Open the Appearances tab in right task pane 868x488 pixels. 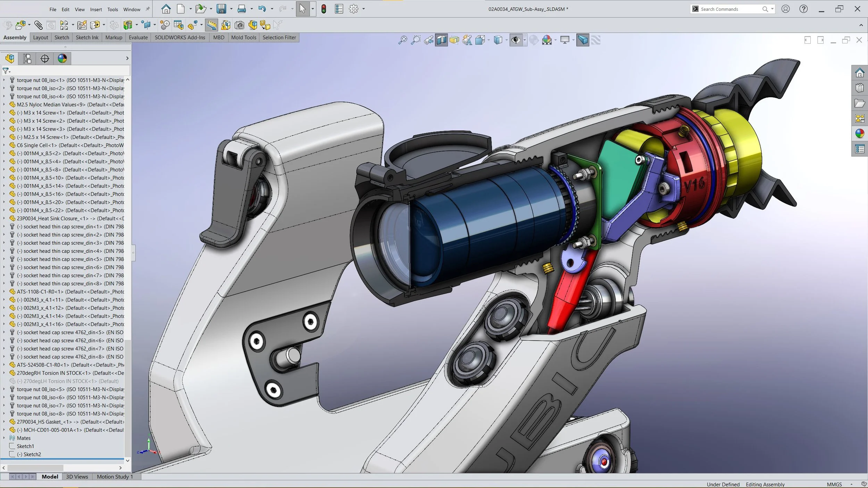860,134
